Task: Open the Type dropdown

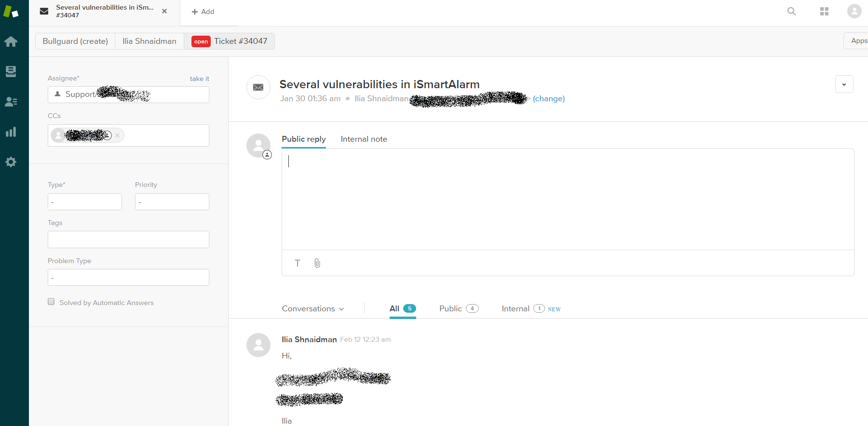Action: pyautogui.click(x=85, y=201)
